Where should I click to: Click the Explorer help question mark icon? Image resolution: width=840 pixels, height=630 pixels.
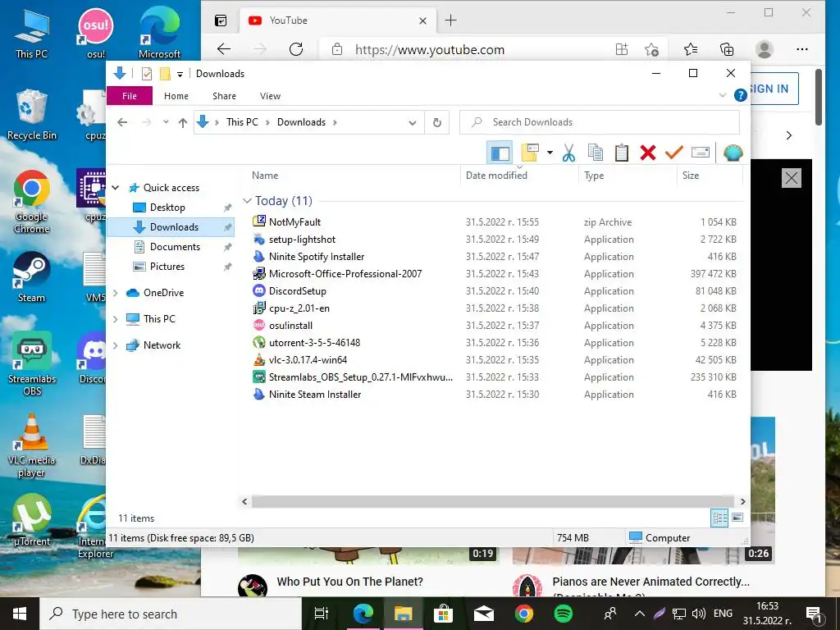(741, 95)
